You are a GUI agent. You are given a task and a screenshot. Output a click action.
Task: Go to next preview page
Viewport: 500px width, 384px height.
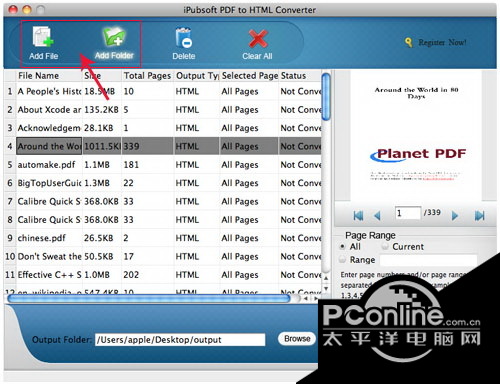(x=455, y=216)
